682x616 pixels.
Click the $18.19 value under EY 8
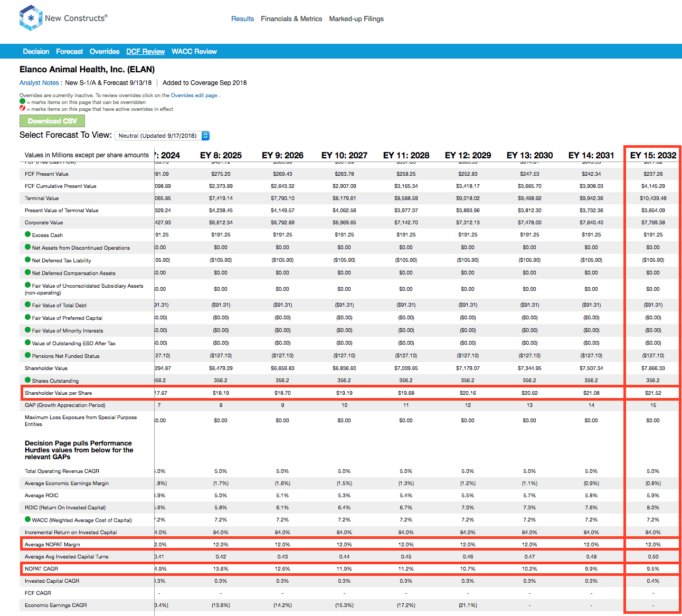(x=221, y=393)
